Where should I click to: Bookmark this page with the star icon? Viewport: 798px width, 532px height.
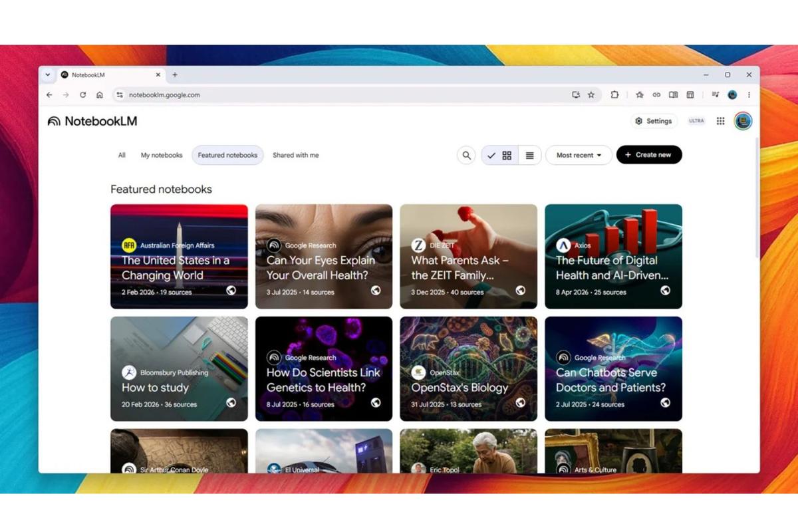pos(591,95)
